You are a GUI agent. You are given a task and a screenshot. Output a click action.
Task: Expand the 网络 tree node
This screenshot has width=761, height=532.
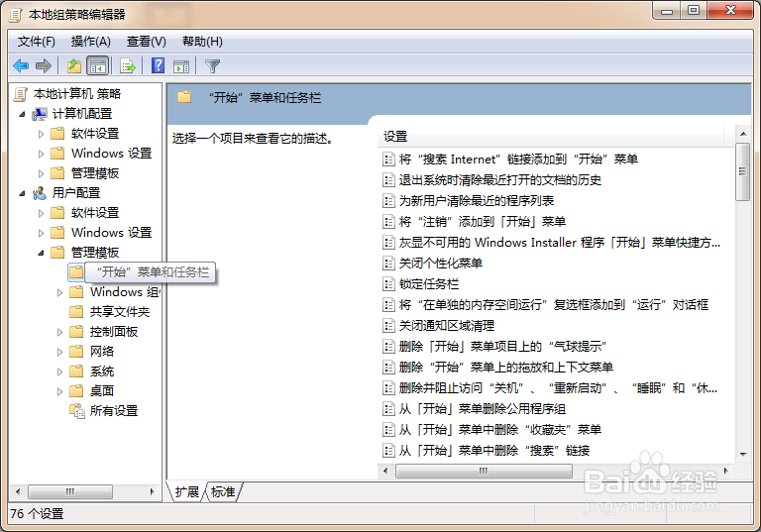click(x=59, y=353)
